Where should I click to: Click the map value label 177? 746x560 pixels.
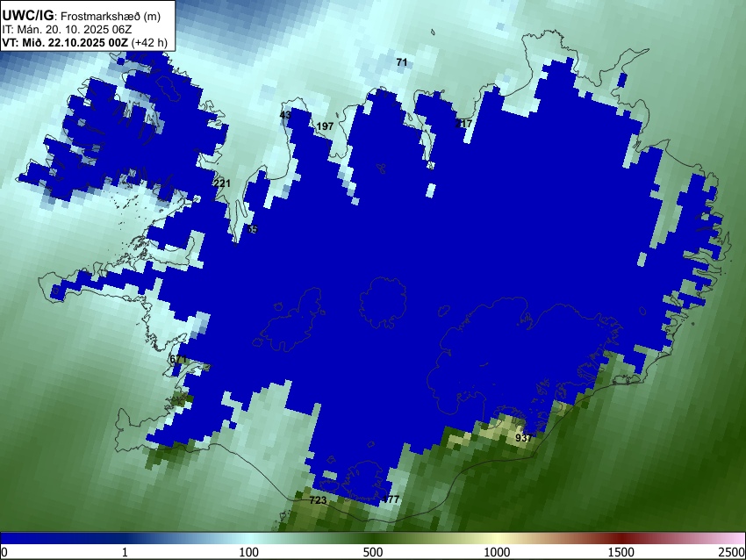pyautogui.click(x=391, y=499)
